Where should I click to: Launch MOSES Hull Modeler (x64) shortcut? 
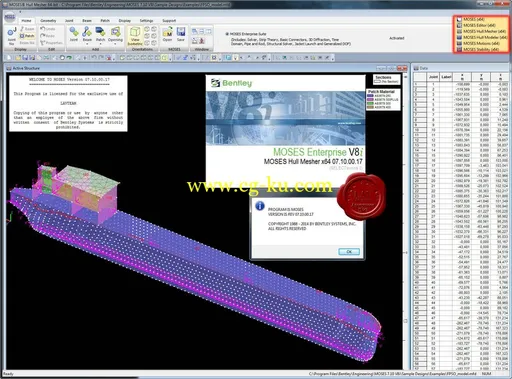tap(482, 37)
